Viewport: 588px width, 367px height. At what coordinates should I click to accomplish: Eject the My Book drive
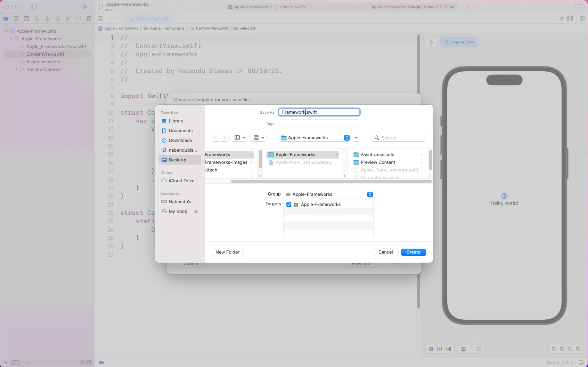coord(196,212)
